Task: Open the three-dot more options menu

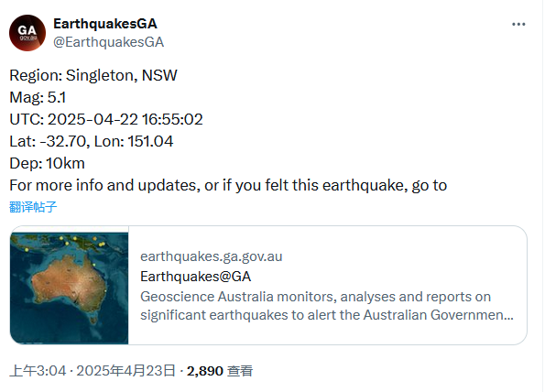Action: point(518,25)
